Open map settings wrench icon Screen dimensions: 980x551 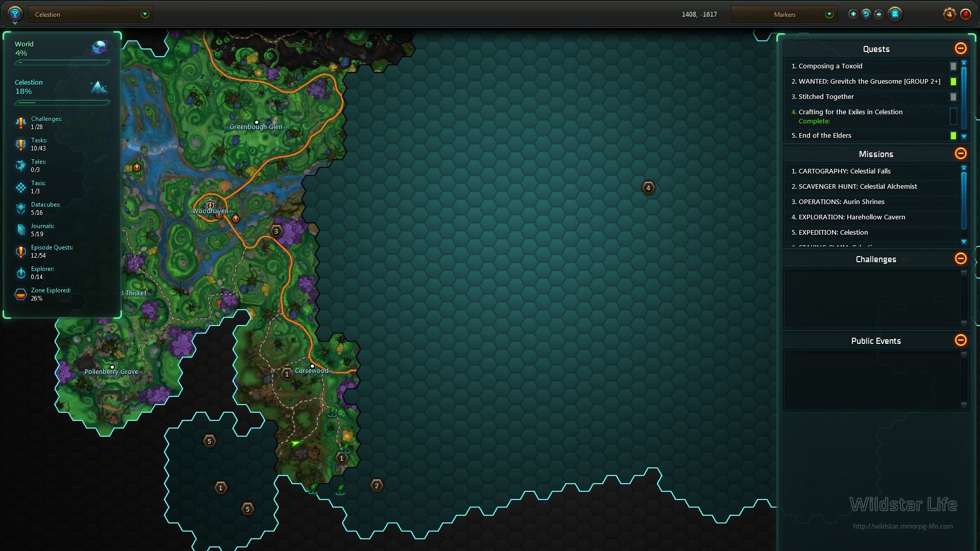tap(949, 14)
